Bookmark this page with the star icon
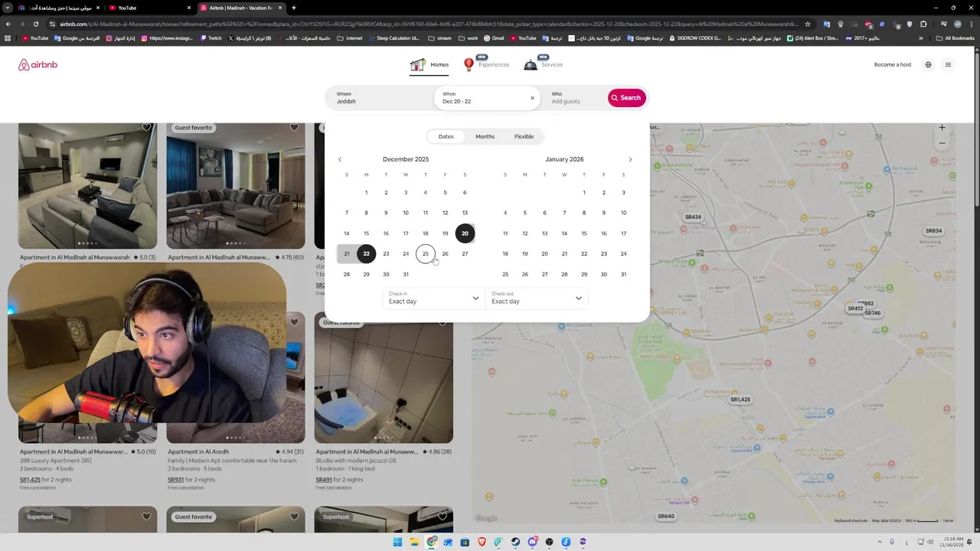Image resolution: width=980 pixels, height=551 pixels. pyautogui.click(x=807, y=24)
